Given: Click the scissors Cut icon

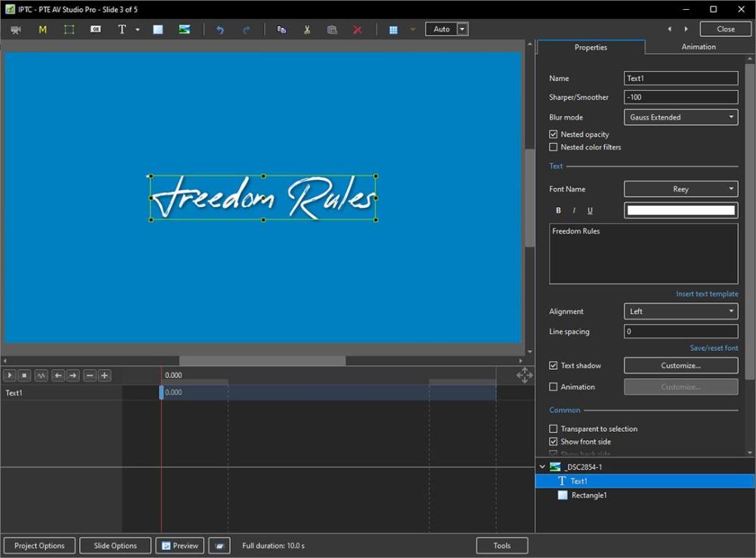Looking at the screenshot, I should pos(307,29).
